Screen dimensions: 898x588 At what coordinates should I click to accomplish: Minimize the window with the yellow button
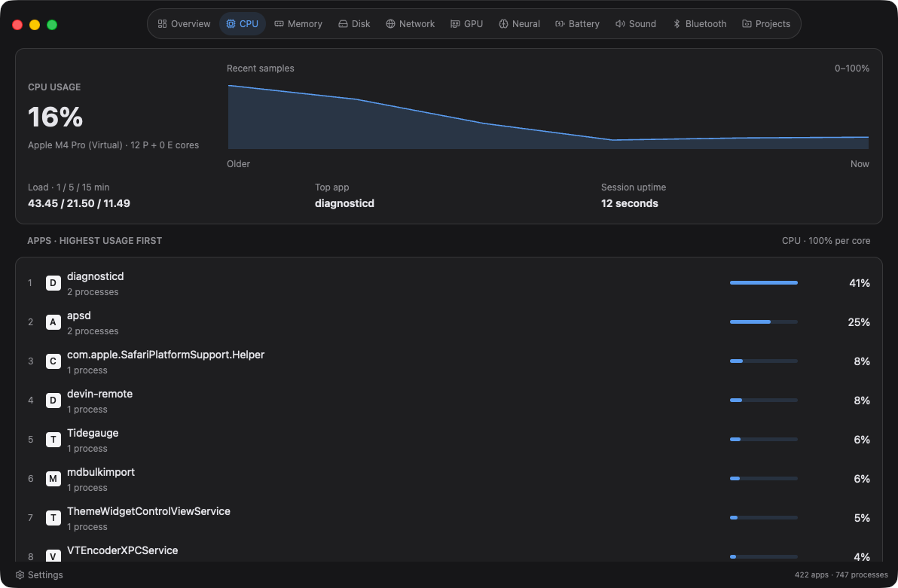point(35,25)
